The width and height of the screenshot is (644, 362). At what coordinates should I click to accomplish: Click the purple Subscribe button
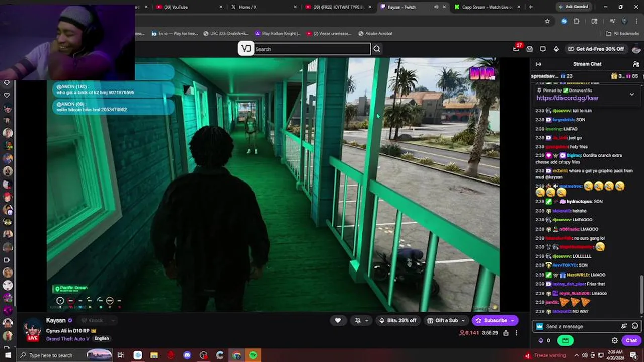coord(495,320)
